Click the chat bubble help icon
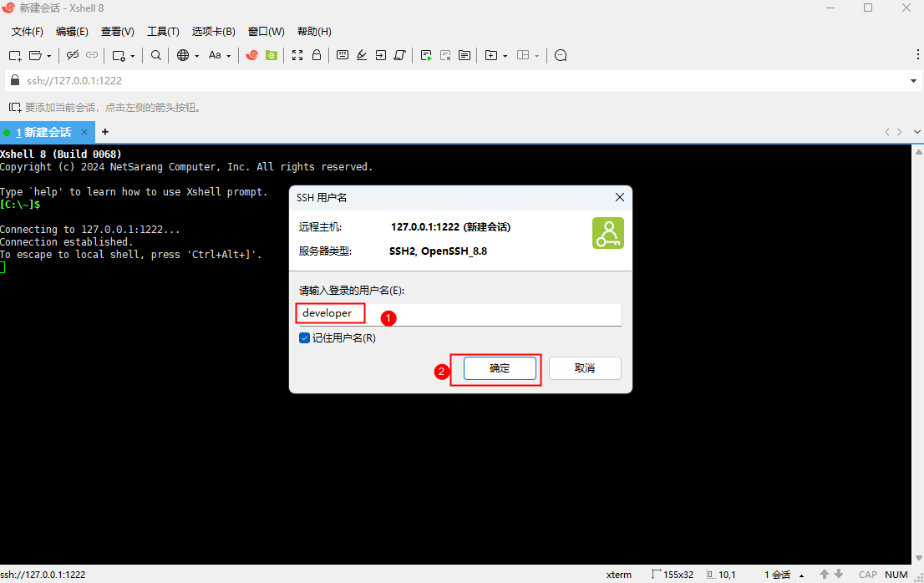This screenshot has height=583, width=924. point(561,55)
